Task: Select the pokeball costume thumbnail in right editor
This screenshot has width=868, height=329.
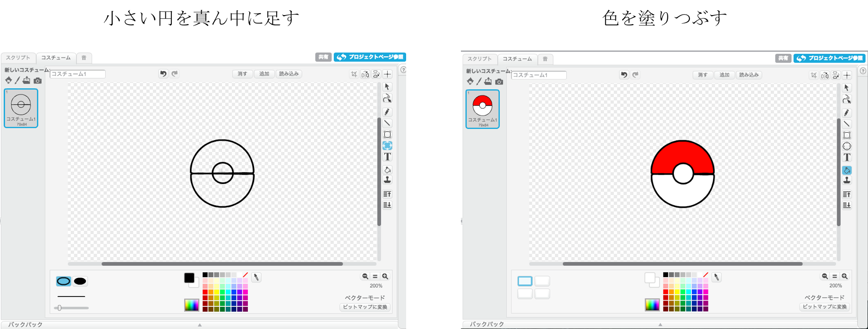Action: pos(483,109)
